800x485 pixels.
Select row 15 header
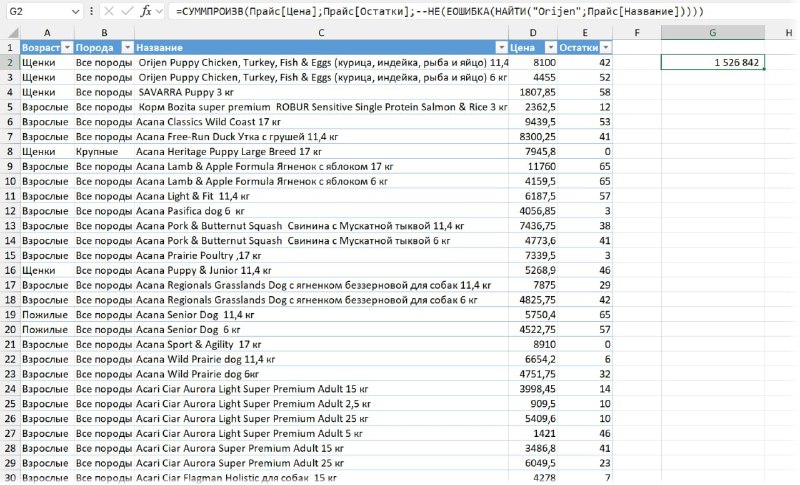(10, 255)
